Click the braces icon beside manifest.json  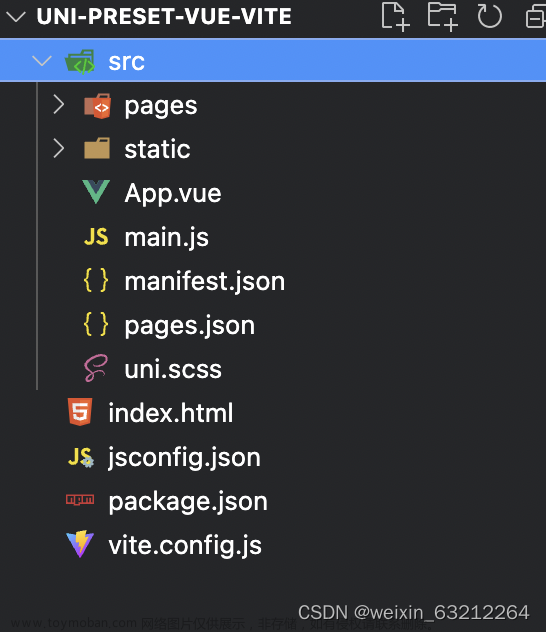click(x=96, y=280)
